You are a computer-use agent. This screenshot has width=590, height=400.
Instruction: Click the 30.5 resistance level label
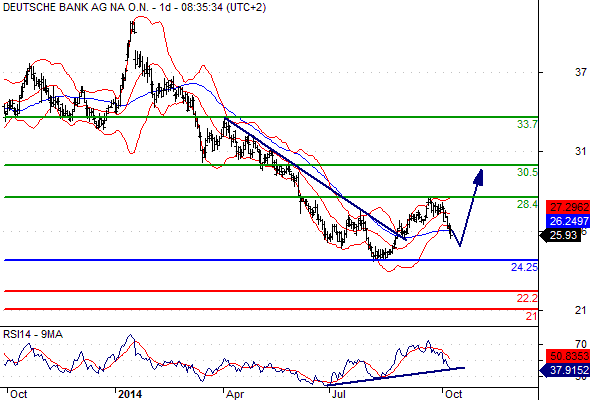pyautogui.click(x=527, y=172)
